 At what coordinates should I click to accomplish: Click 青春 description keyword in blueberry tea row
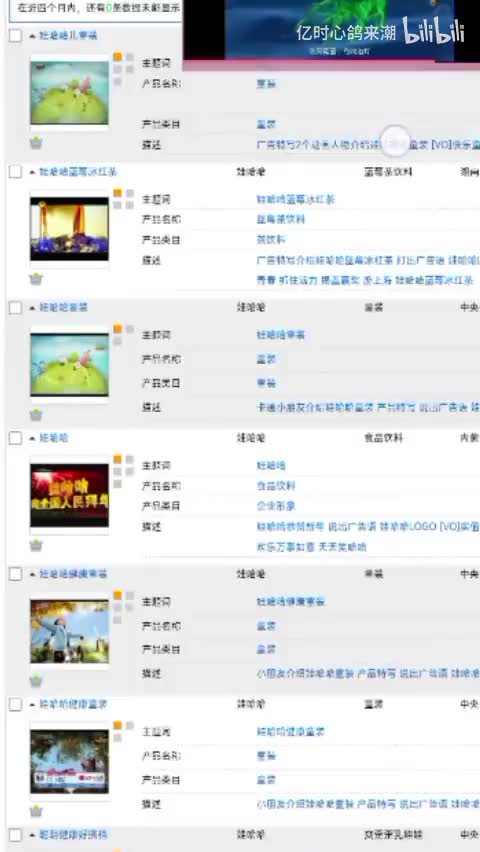(266, 281)
